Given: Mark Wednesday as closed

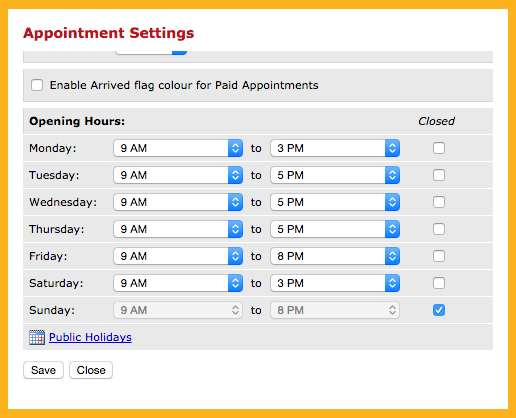Looking at the screenshot, I should click(x=439, y=202).
